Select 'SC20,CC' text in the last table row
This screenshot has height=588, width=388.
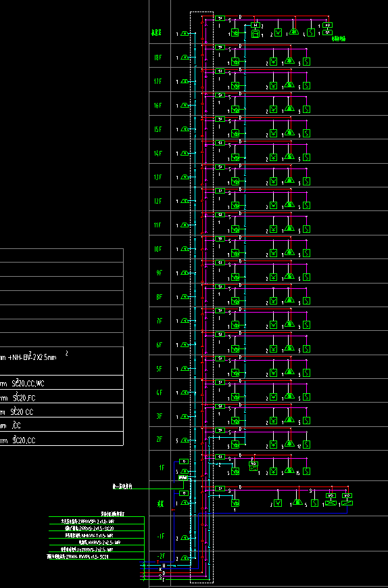pyautogui.click(x=24, y=440)
